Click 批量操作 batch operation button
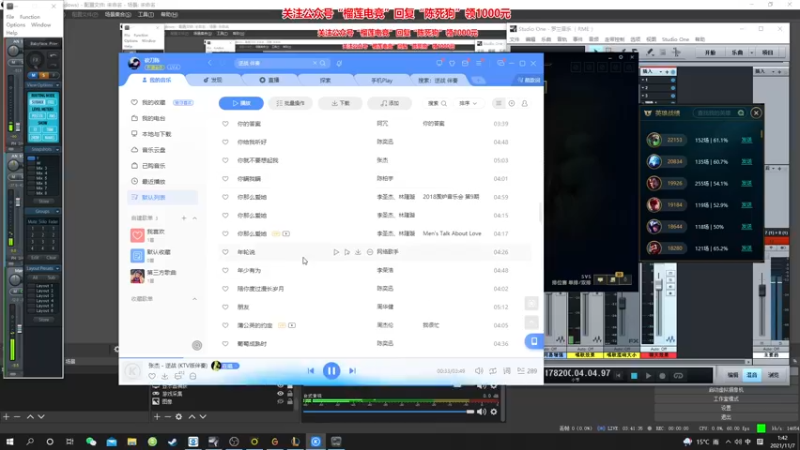Viewport: 800px width, 450px height. point(290,103)
